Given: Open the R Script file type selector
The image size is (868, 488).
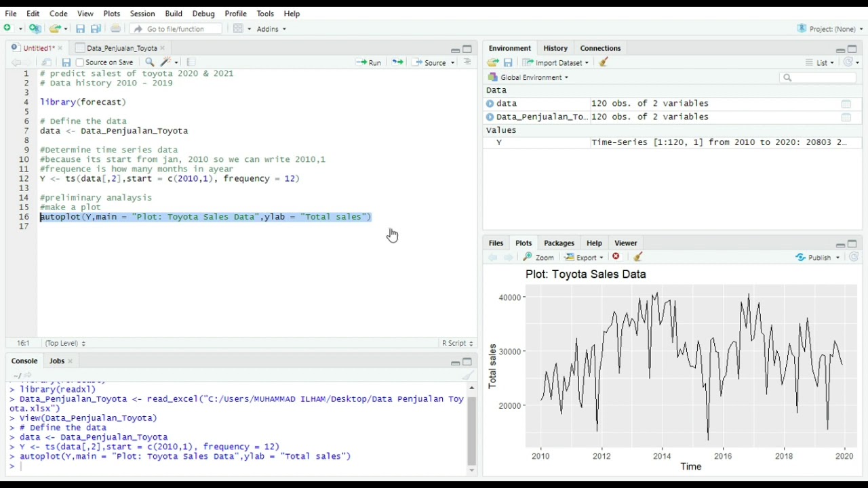Looking at the screenshot, I should point(458,343).
